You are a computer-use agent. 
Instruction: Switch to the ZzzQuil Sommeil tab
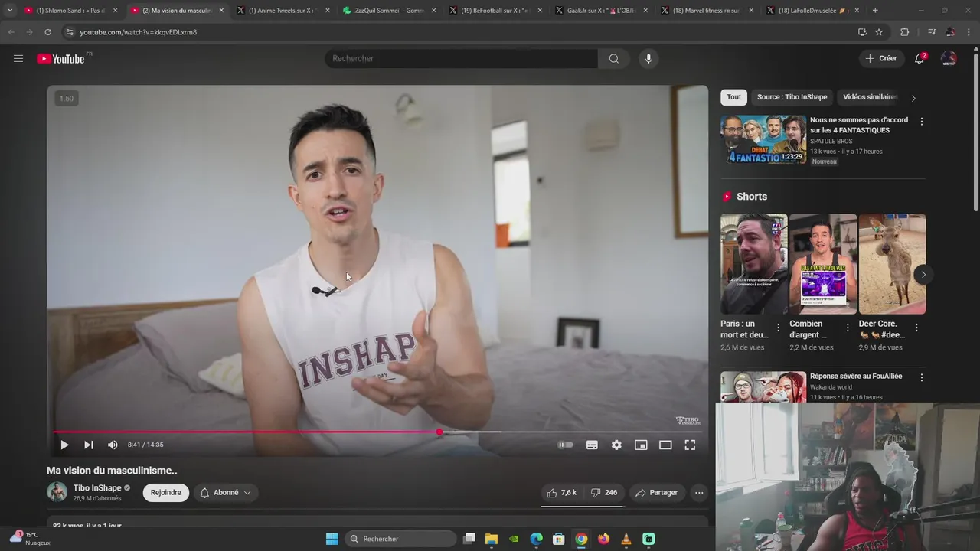389,11
